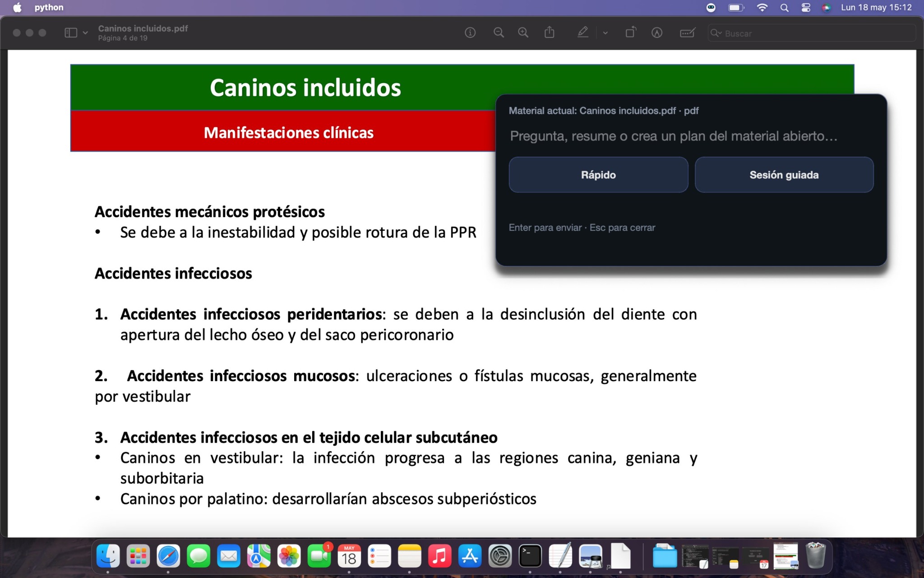
Task: Expand the highlight color dropdown arrow
Action: tap(605, 33)
